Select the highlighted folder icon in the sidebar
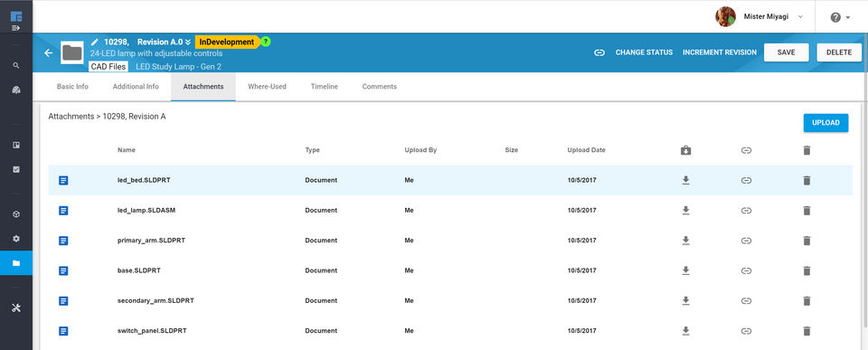This screenshot has width=868, height=350. pos(16,263)
